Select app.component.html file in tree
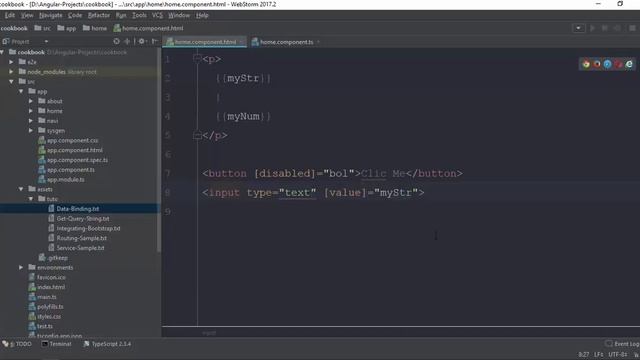640x360 pixels. click(x=75, y=150)
